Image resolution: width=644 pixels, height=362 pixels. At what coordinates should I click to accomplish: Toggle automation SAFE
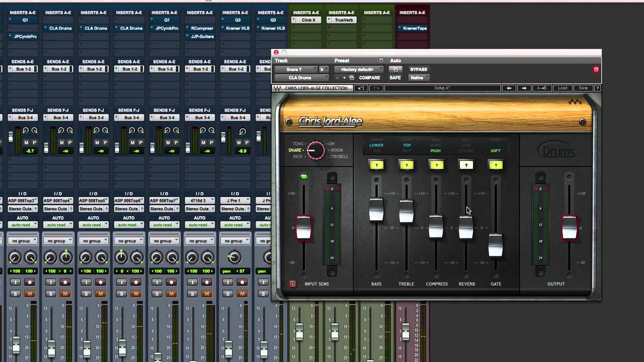[395, 78]
